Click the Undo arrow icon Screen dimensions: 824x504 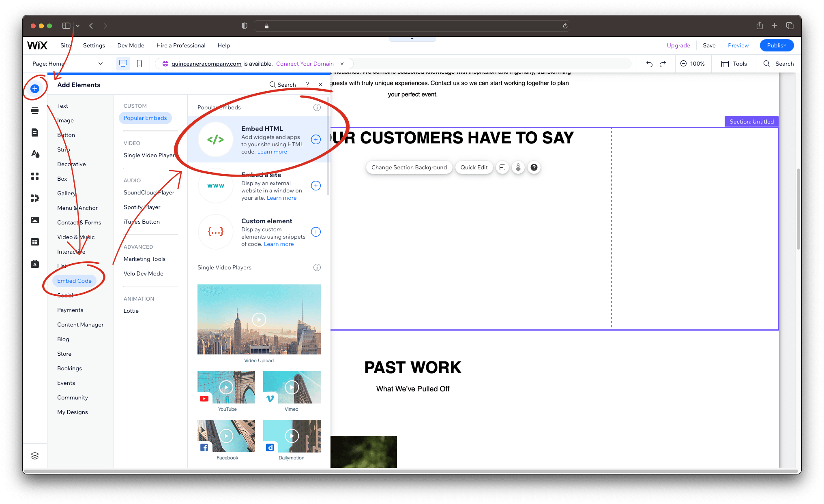pos(649,64)
